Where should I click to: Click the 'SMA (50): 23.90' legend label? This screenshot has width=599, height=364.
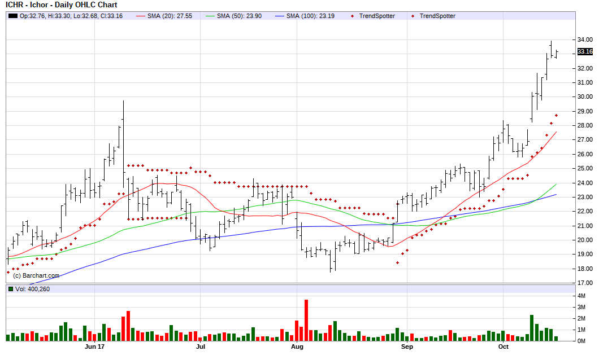coord(239,16)
